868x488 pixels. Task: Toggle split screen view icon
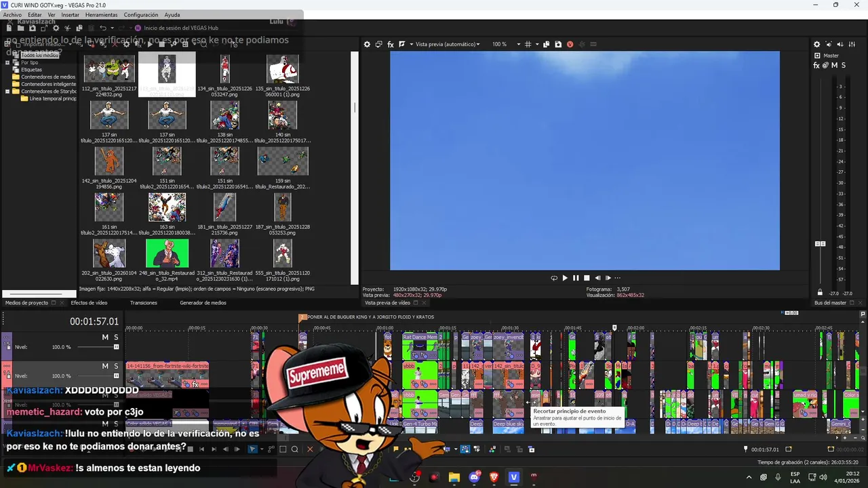[x=402, y=44]
